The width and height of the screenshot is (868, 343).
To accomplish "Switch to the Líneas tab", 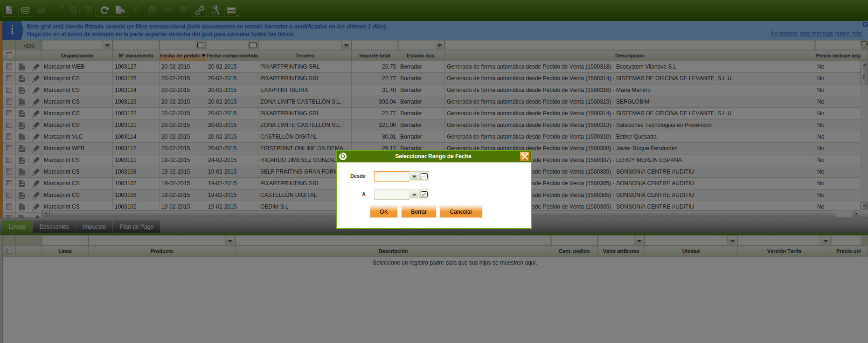I will (x=17, y=227).
